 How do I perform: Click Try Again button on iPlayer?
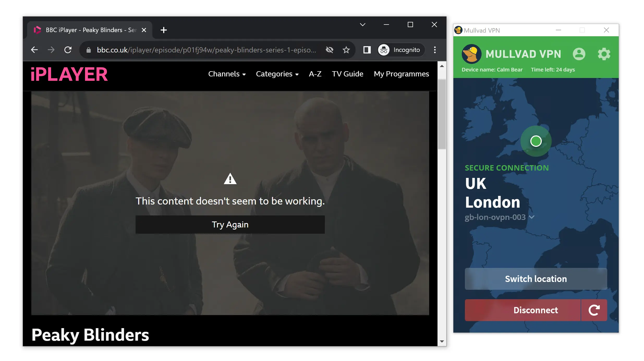pos(230,224)
